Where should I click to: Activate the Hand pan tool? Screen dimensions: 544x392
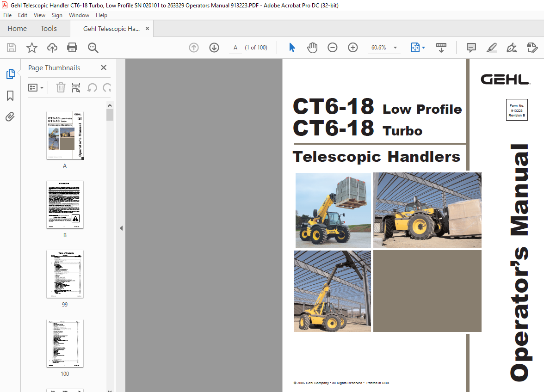312,48
